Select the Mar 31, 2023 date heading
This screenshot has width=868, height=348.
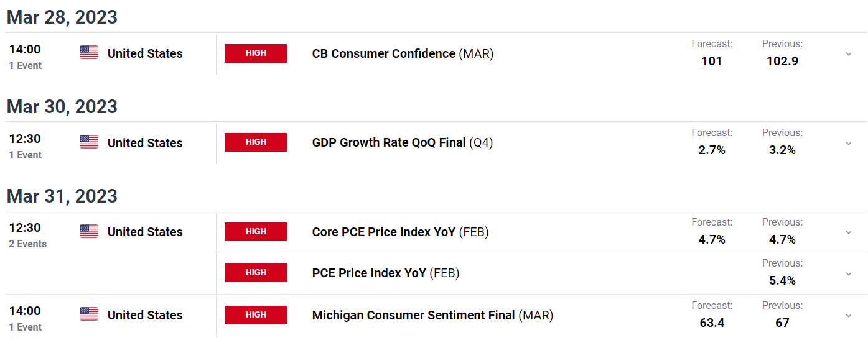tap(62, 196)
